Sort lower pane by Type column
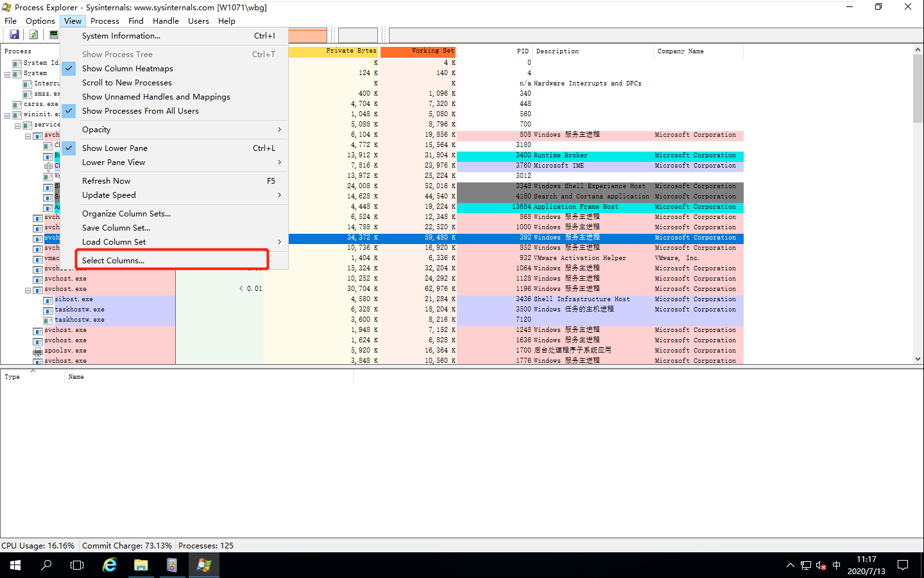This screenshot has height=578, width=924. click(x=32, y=377)
